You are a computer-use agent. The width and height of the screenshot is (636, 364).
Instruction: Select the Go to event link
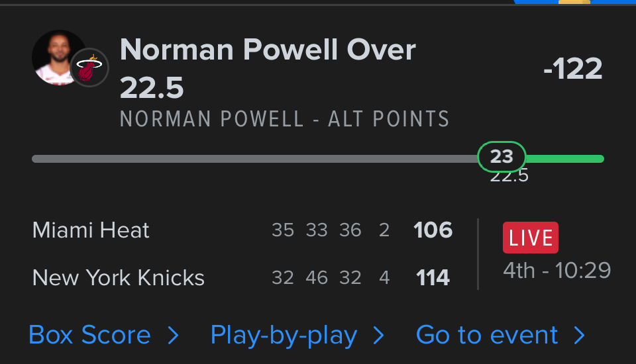coord(487,336)
